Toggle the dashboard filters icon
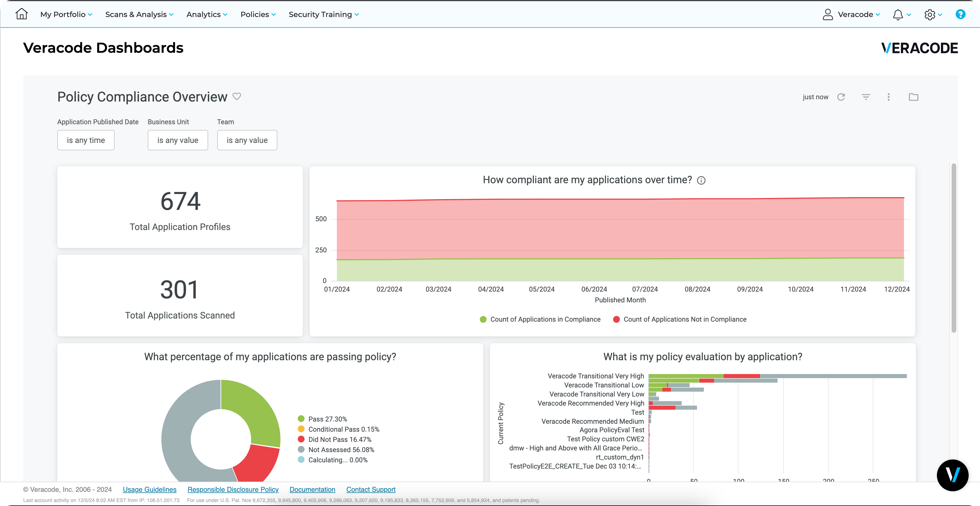 tap(866, 97)
